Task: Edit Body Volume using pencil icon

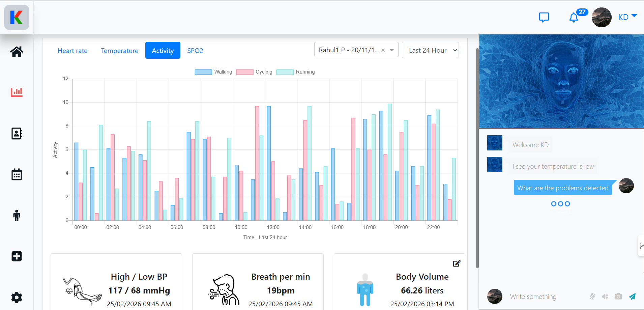Action: [x=457, y=263]
